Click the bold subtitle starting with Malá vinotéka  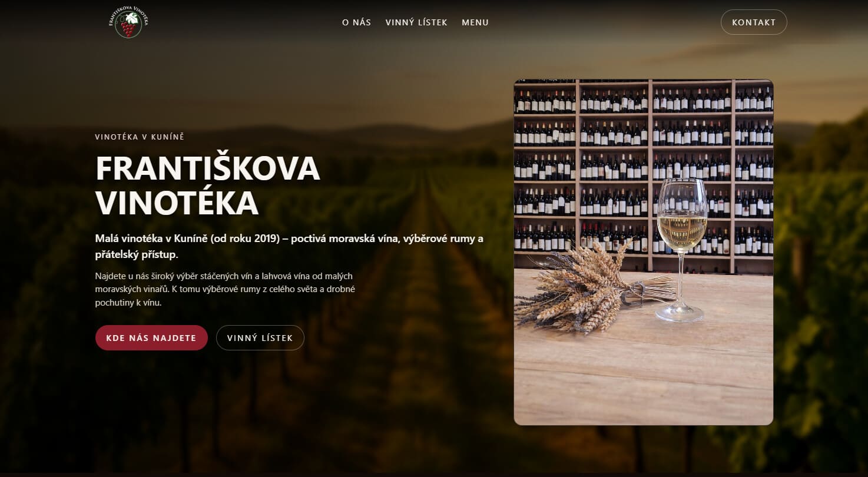[289, 247]
